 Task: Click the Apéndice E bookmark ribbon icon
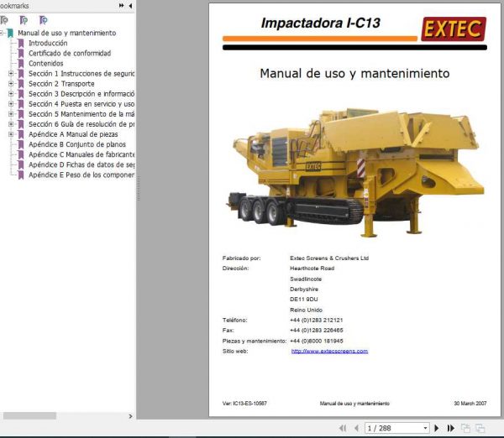click(x=21, y=175)
